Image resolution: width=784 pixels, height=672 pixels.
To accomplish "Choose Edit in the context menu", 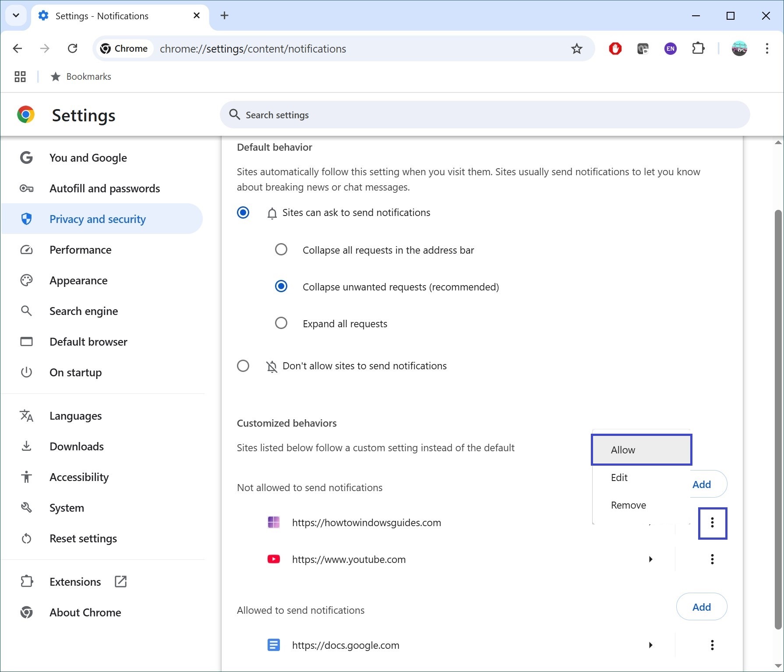I will click(641, 477).
